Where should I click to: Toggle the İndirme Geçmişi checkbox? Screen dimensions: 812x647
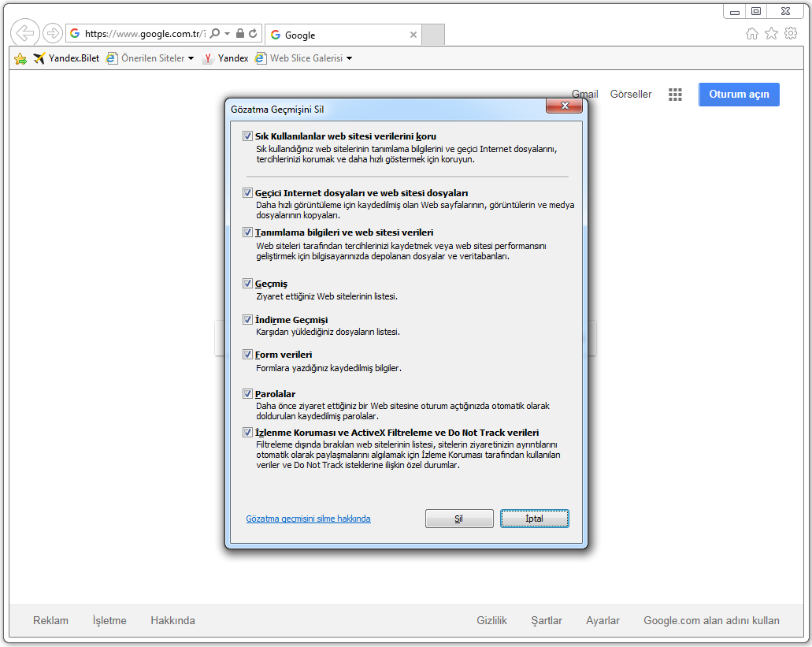tap(248, 320)
